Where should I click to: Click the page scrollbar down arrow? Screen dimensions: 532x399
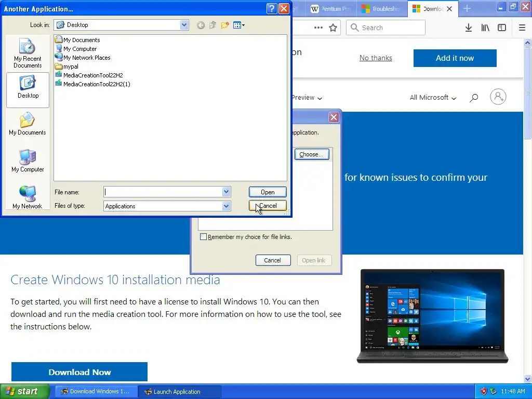527,379
